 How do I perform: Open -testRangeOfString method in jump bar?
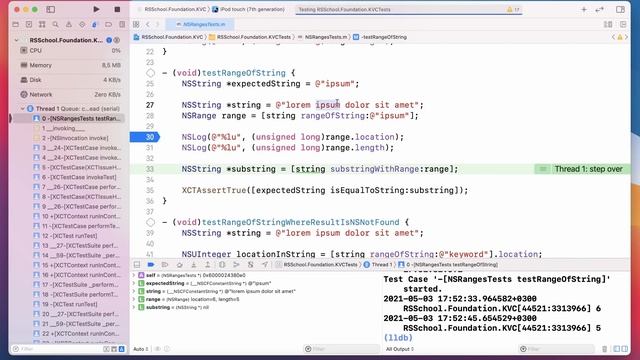pyautogui.click(x=380, y=37)
